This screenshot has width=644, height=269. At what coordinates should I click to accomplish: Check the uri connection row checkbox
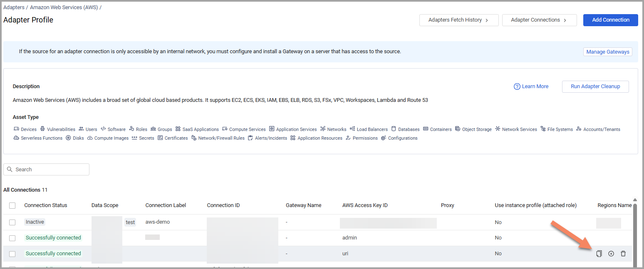click(x=12, y=254)
